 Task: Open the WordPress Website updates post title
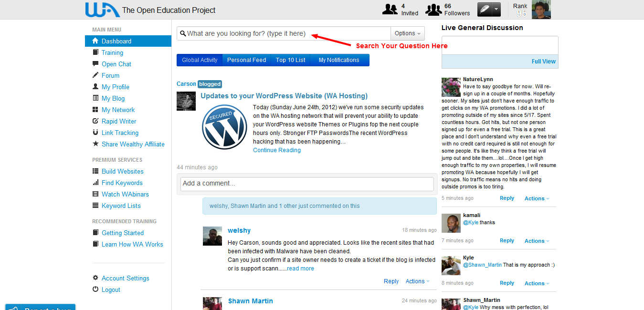pos(284,96)
